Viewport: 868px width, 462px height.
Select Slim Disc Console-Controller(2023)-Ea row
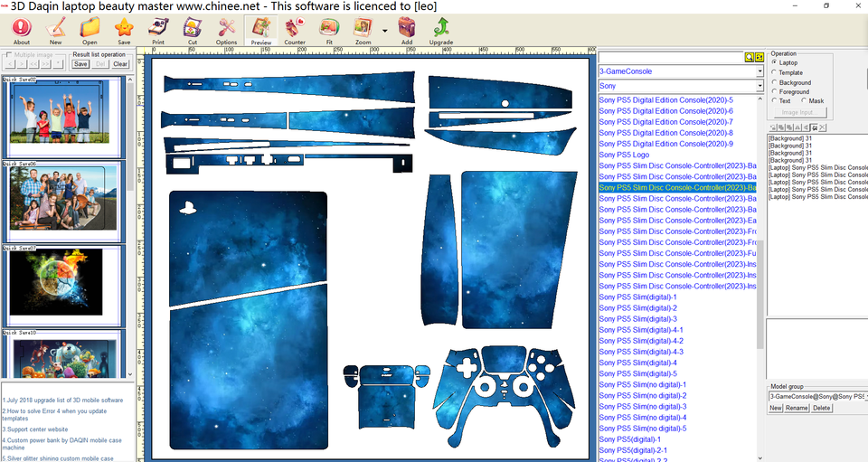coord(677,221)
